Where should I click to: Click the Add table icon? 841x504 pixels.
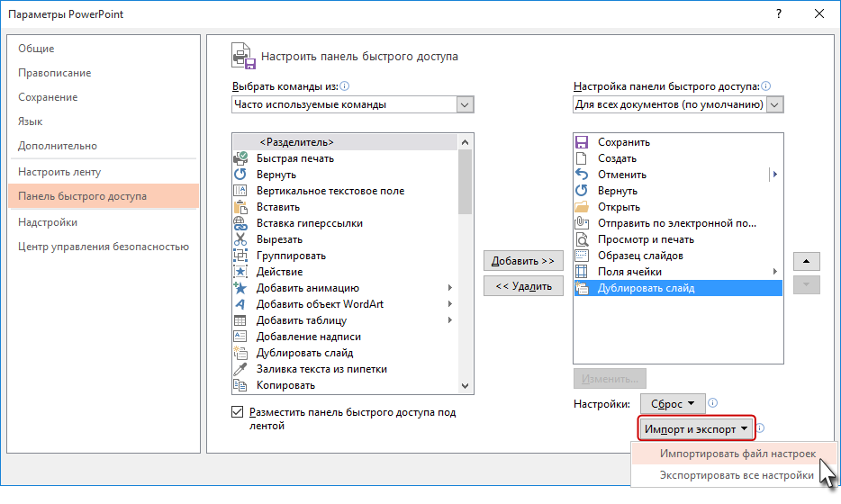pos(240,320)
